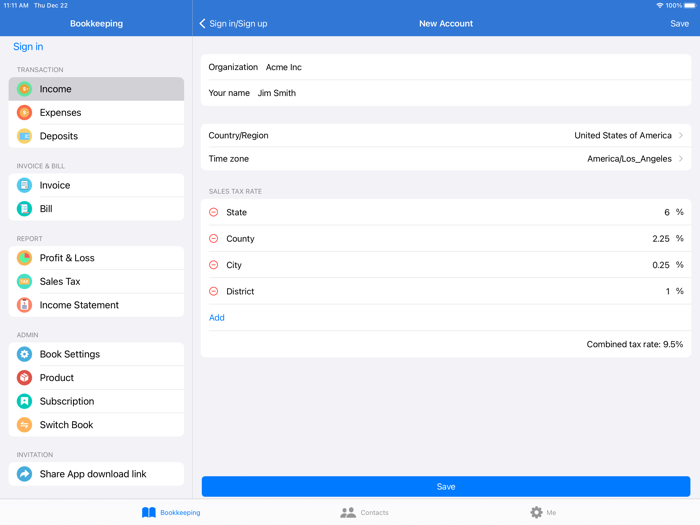Image resolution: width=700 pixels, height=525 pixels.
Task: Expand the Country/Region chevron
Action: point(681,135)
